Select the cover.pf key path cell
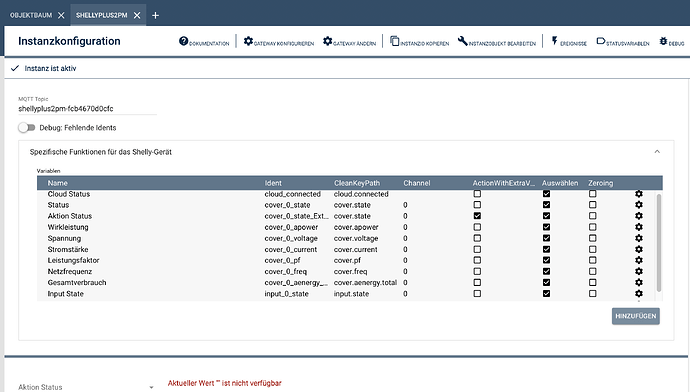The image size is (690, 392). pyautogui.click(x=347, y=260)
